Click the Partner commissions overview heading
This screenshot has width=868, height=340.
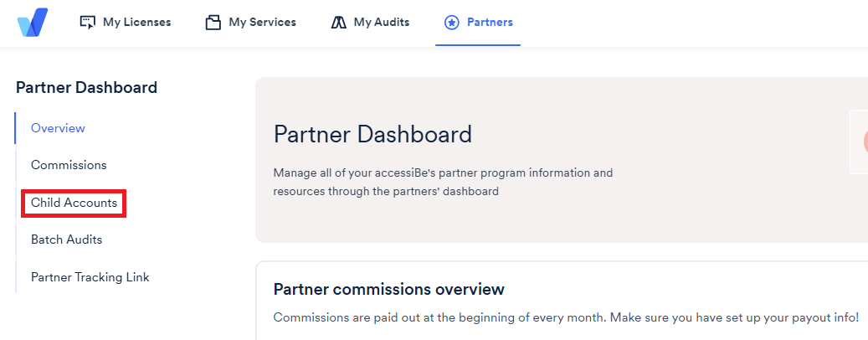point(389,289)
